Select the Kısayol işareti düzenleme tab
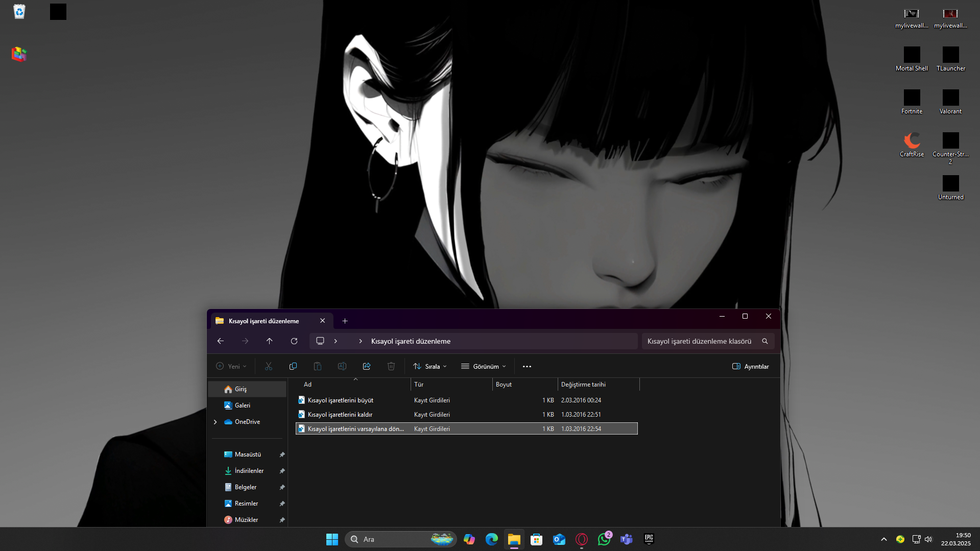Image resolution: width=980 pixels, height=551 pixels. point(264,321)
